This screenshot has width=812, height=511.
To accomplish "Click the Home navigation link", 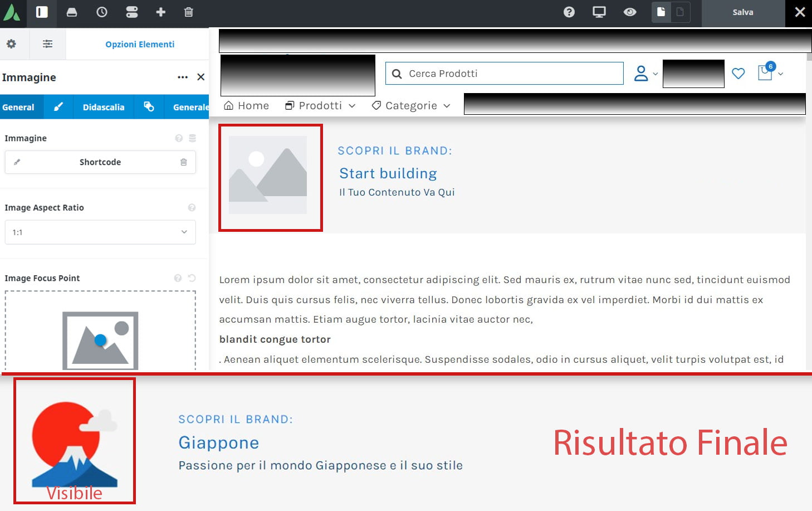I will (246, 105).
